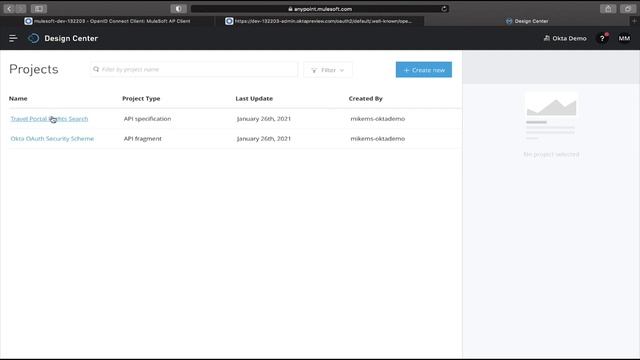Click mikems-oktademo in the Okta OAuth row

pos(378,139)
